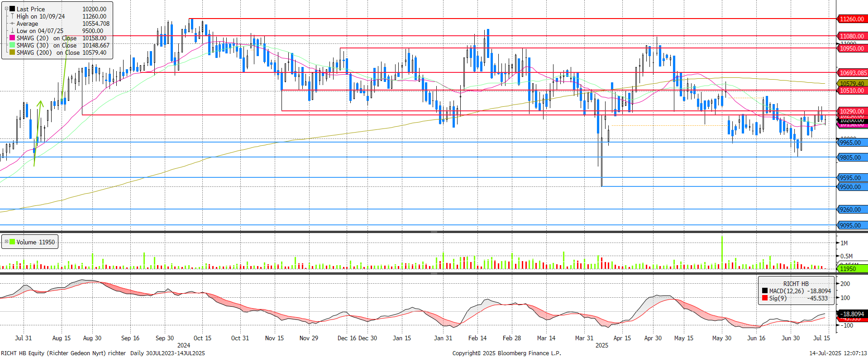Select 'SMAVG (20) on Close' legend text

[x=47, y=38]
